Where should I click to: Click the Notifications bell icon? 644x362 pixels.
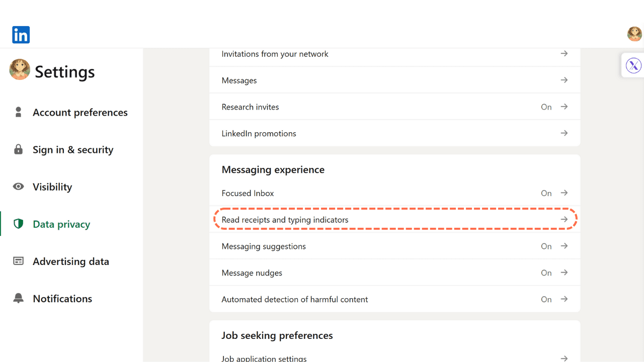(18, 298)
